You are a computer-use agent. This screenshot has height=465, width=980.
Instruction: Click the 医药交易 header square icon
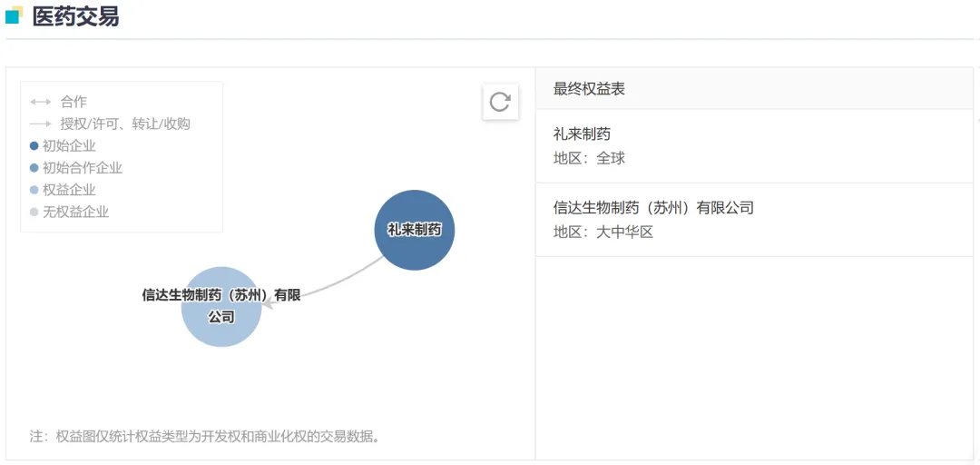point(14,15)
